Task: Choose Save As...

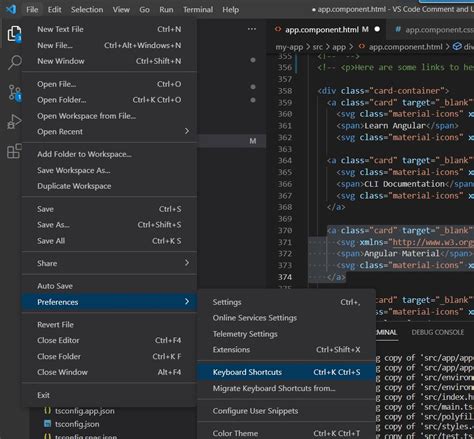Action: [109, 225]
